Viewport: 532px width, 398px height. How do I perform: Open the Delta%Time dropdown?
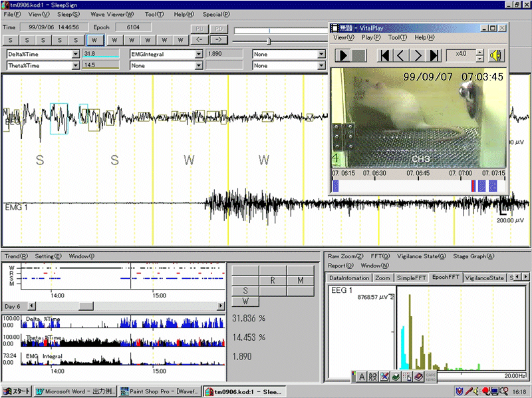tap(75, 54)
